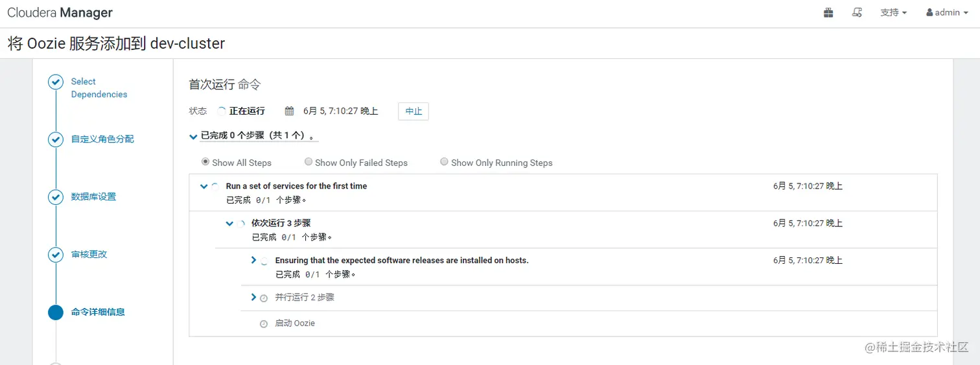
Task: Click the start time next to calendar icon
Action: [340, 111]
